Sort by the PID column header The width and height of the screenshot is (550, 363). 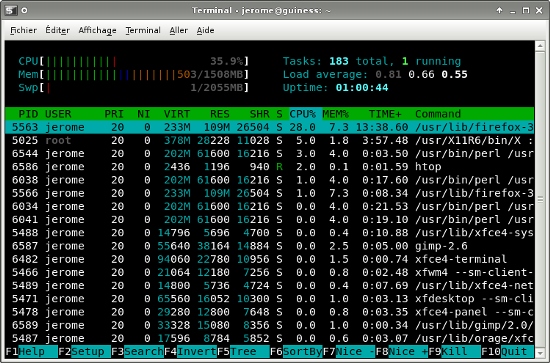click(x=28, y=114)
